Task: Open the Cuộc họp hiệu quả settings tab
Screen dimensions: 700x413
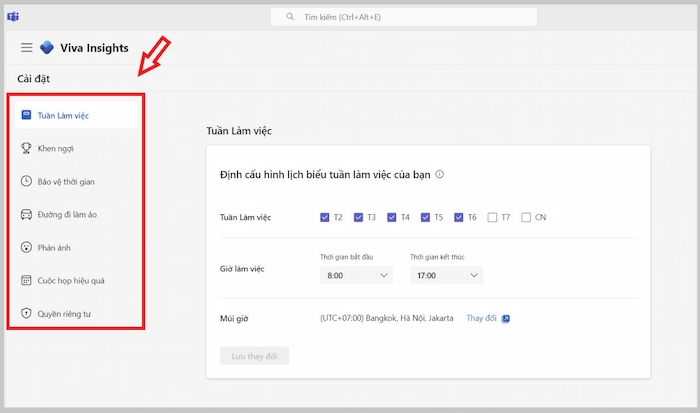Action: (76, 280)
